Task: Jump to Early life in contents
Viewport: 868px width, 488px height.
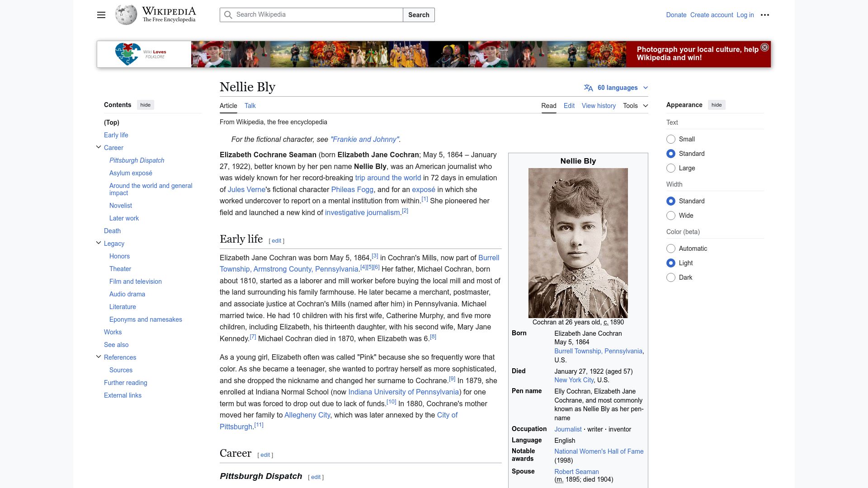Action: click(116, 135)
